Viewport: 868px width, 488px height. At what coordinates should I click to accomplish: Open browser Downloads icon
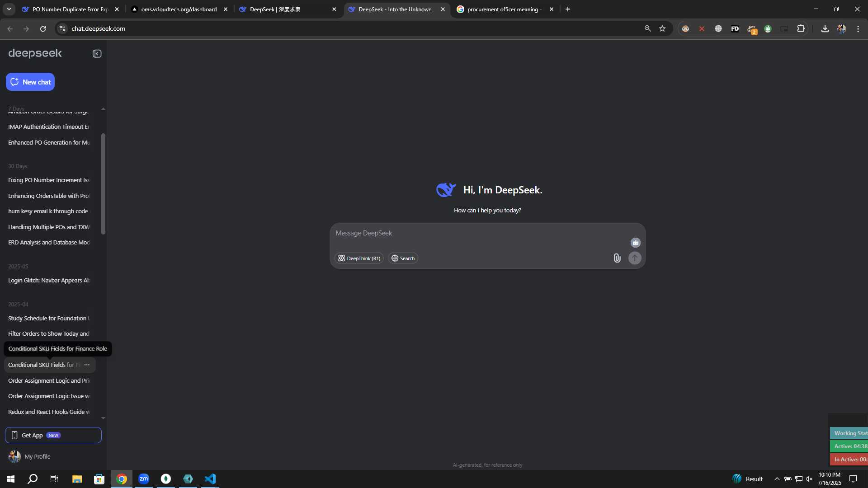825,28
